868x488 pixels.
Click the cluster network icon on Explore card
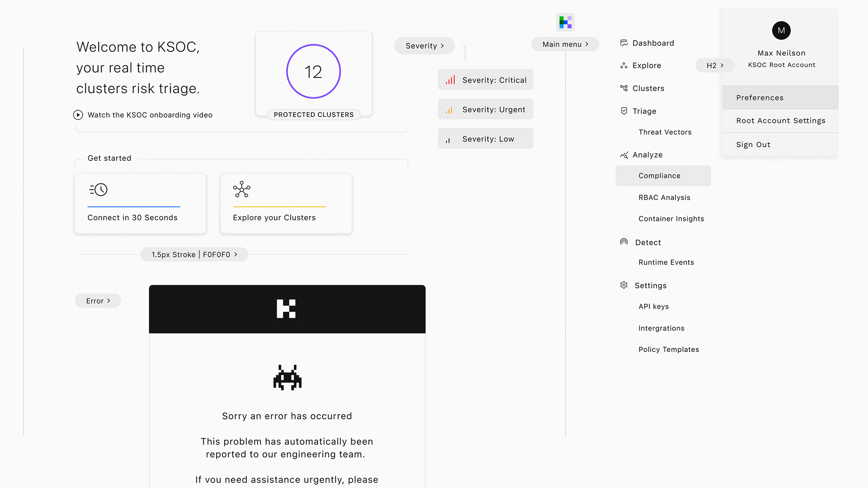[241, 189]
